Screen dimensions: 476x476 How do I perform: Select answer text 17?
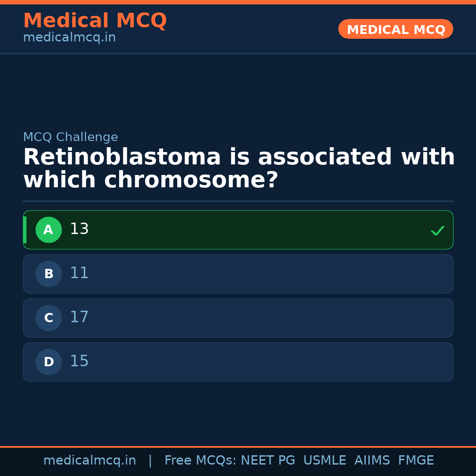tap(79, 317)
